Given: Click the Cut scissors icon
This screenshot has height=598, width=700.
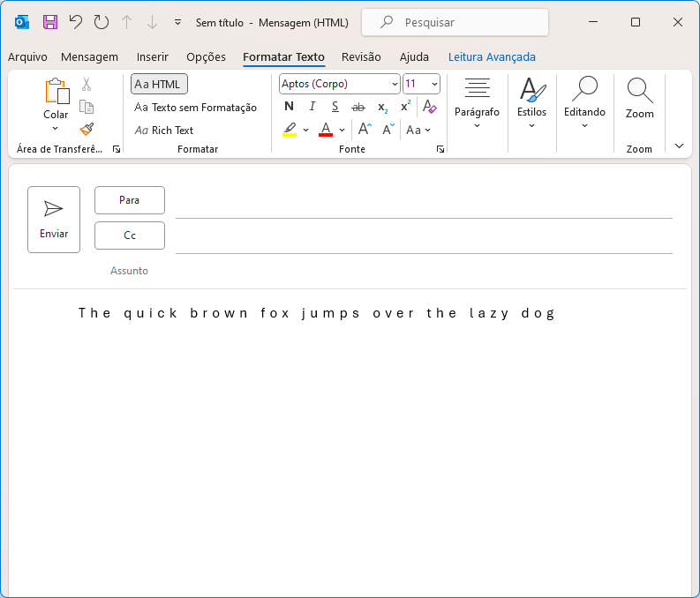Looking at the screenshot, I should 87,84.
